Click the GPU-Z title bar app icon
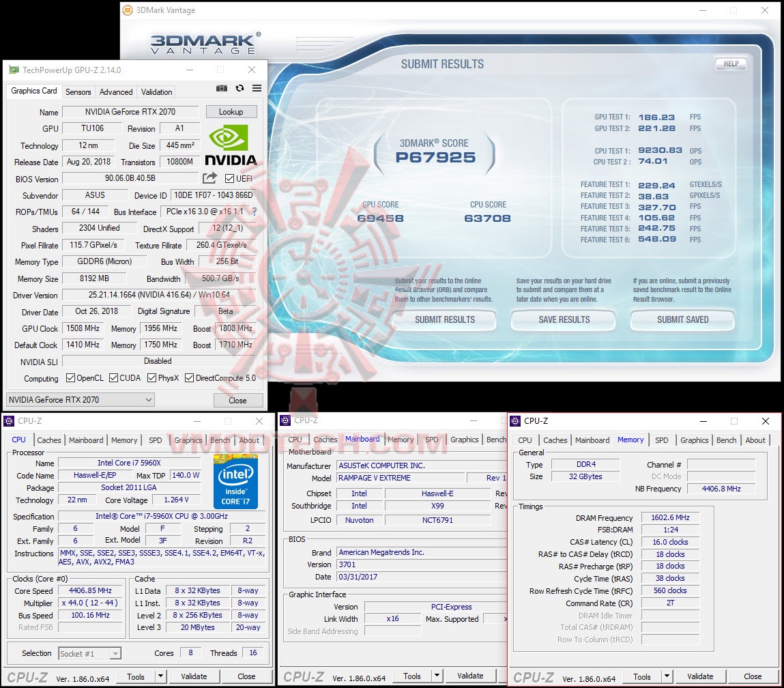Image resolution: width=784 pixels, height=688 pixels. (x=14, y=70)
